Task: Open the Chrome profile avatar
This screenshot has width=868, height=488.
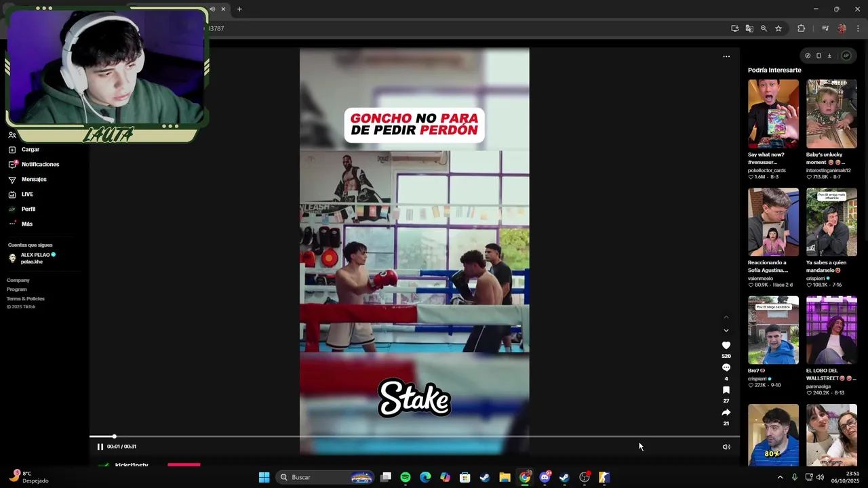Action: coord(842,28)
